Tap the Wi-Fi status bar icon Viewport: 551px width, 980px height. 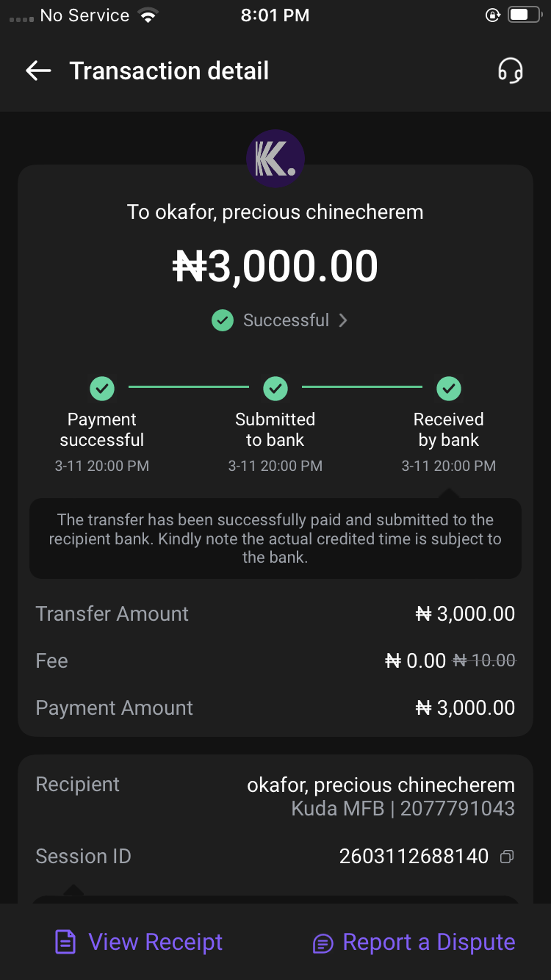pos(149,15)
